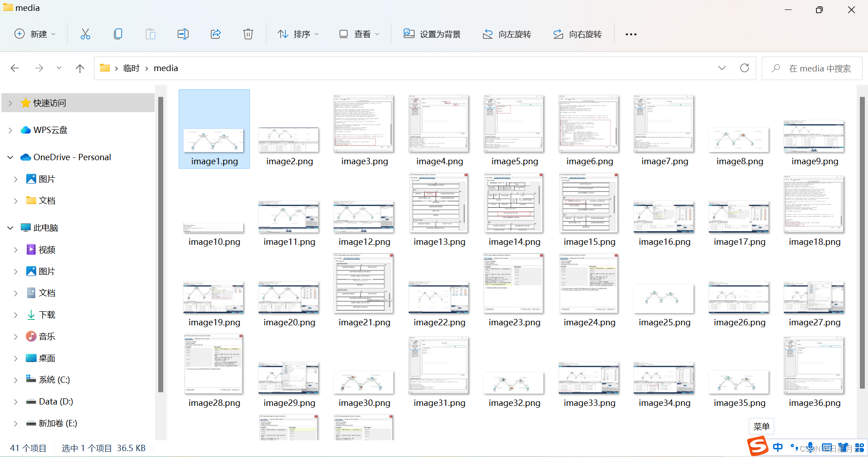Select image10.png file
868x457 pixels.
214,228
